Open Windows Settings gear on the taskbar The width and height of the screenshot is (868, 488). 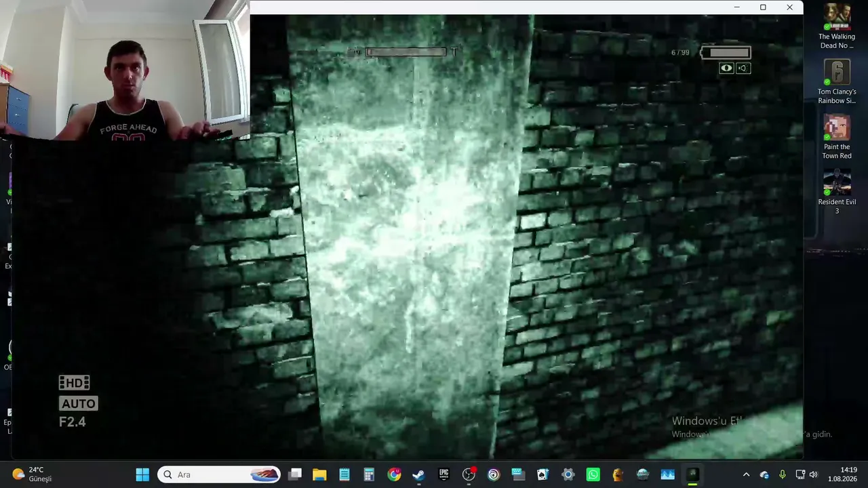(x=568, y=474)
